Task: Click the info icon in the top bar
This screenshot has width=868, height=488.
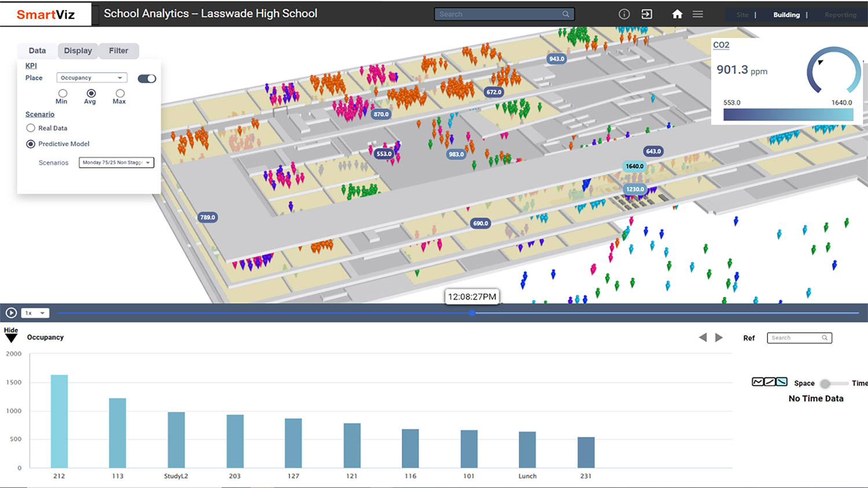Action: tap(624, 14)
